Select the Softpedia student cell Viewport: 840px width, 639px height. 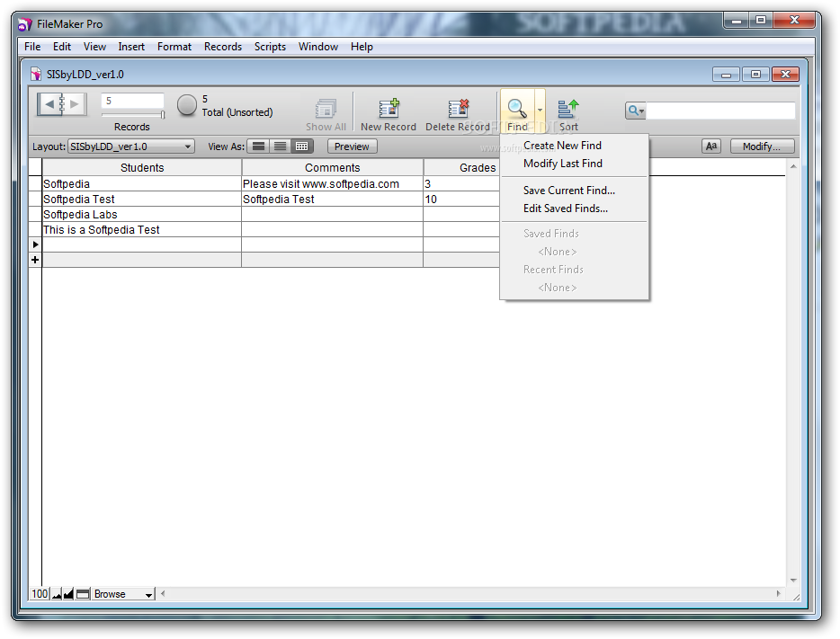[x=142, y=183]
